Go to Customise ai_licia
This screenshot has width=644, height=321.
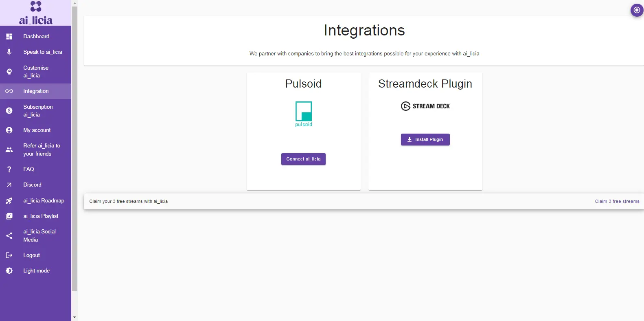pos(35,72)
